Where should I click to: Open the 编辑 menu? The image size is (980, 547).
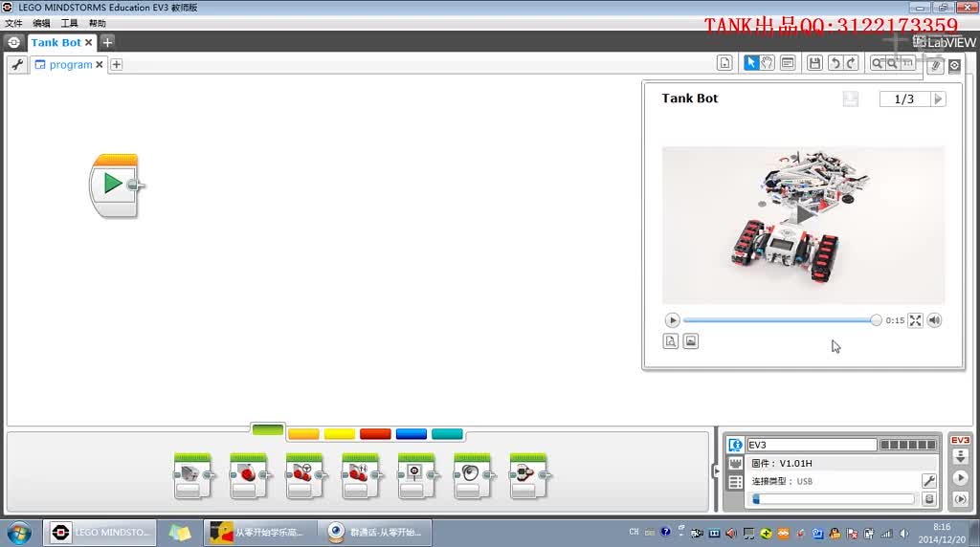(x=41, y=23)
